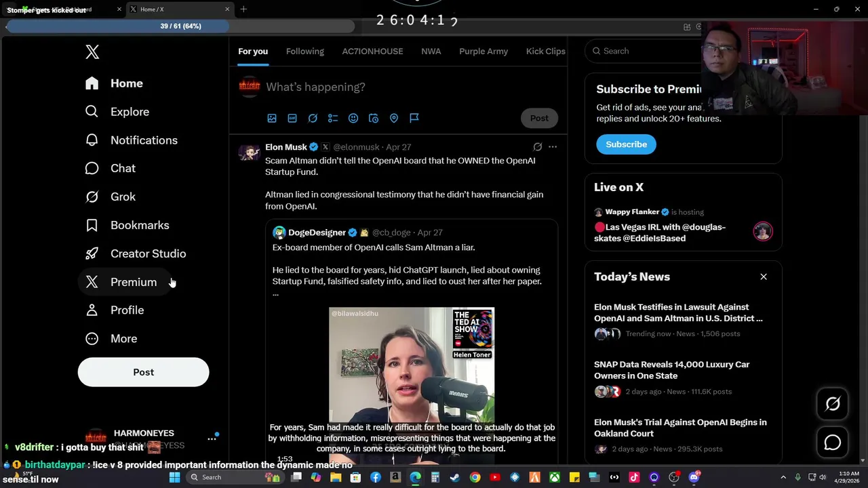Open Explore from the sidebar
The height and width of the screenshot is (488, 868).
click(117, 112)
